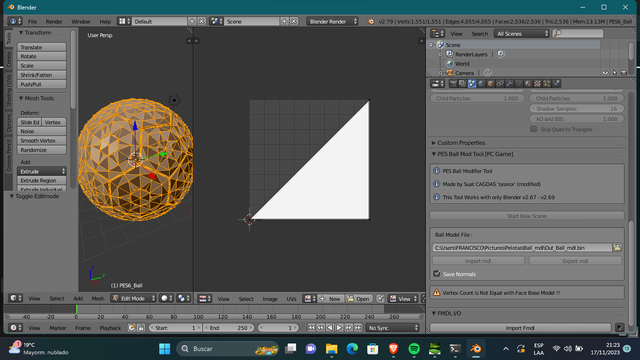The width and height of the screenshot is (640, 360).
Task: Open the Modifiers properties wrench icon
Action: click(509, 84)
